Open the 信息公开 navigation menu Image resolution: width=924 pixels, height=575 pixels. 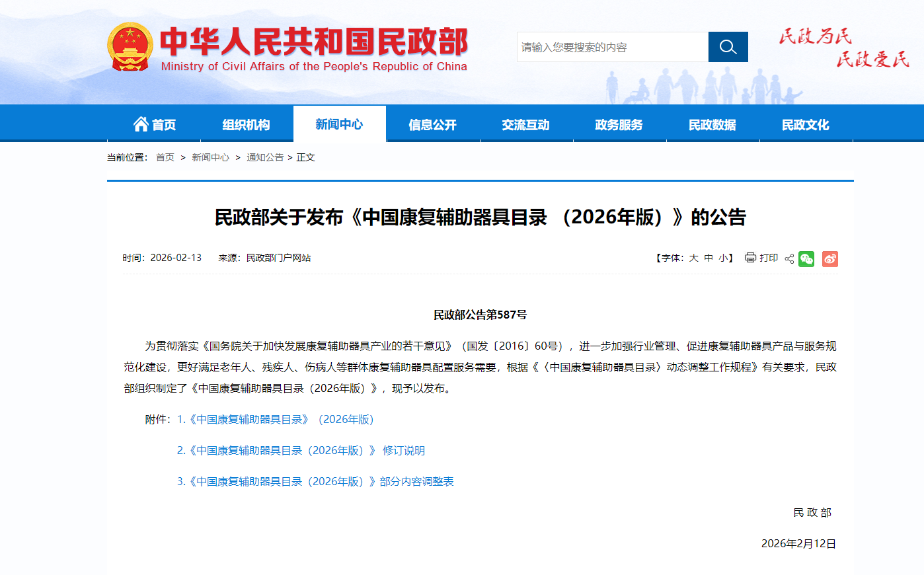(432, 123)
